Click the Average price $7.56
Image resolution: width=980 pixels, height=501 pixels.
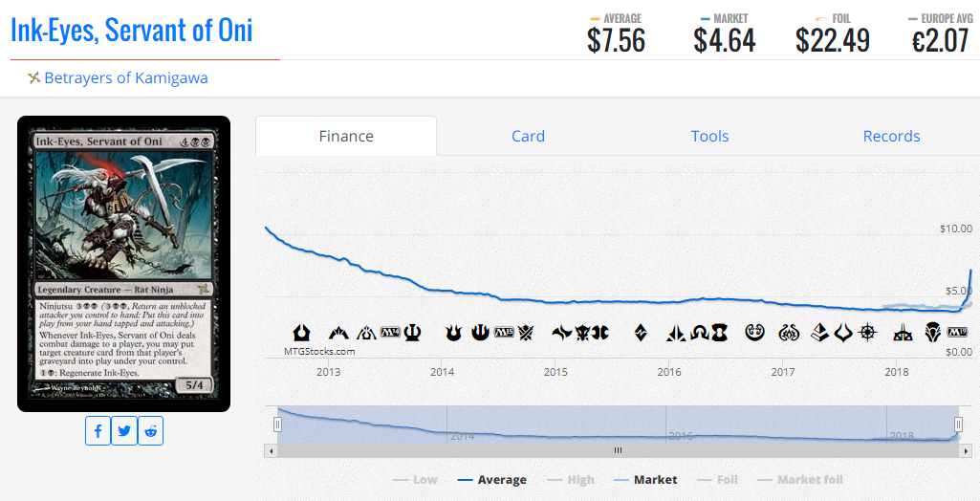617,40
